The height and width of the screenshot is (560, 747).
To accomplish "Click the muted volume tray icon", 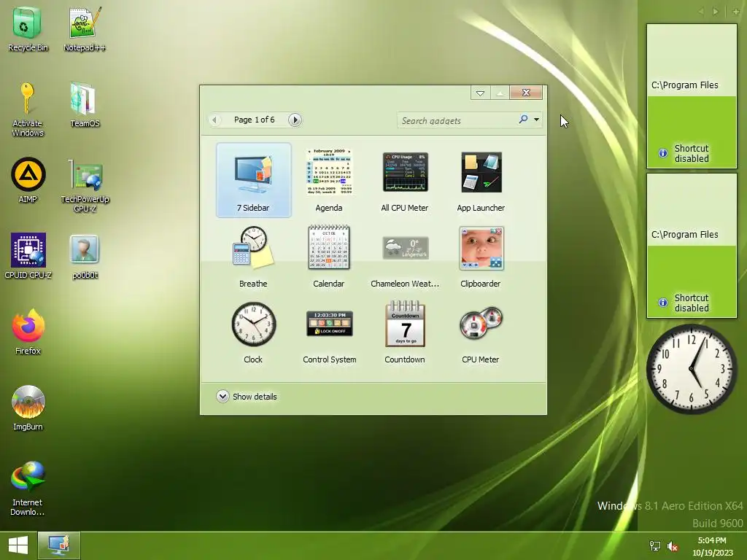I will click(x=672, y=546).
